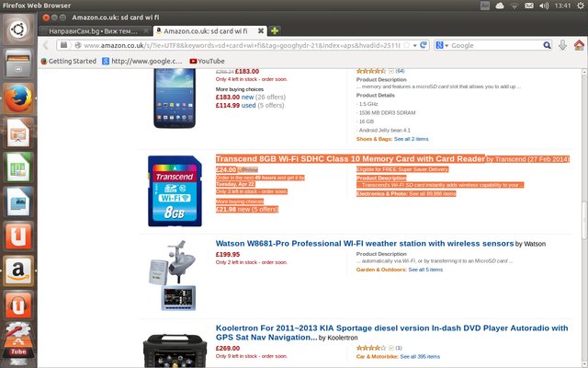Bookmark this page with star icon

[x=406, y=45]
